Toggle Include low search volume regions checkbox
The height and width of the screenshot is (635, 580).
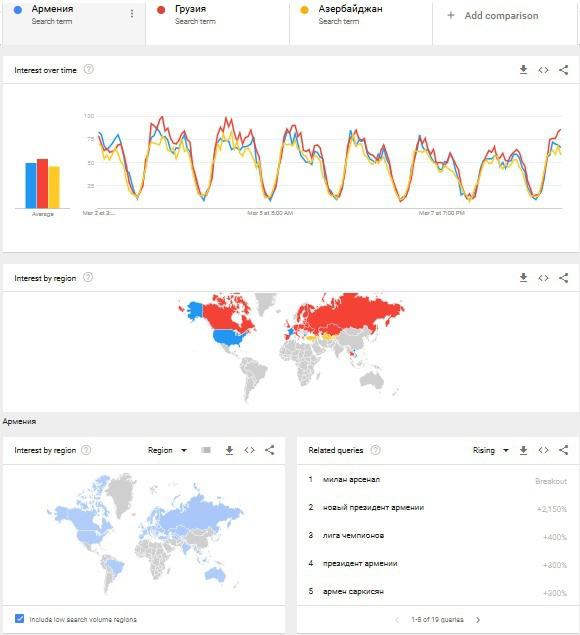pyautogui.click(x=19, y=618)
